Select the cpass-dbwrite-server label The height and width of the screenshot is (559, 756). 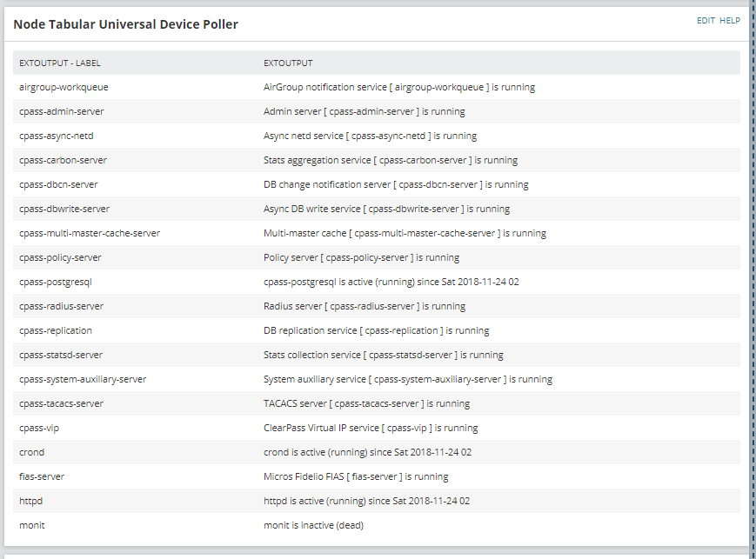pos(64,209)
